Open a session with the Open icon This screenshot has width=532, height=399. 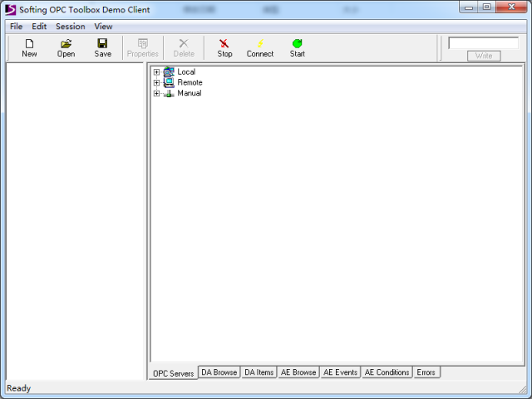click(66, 43)
